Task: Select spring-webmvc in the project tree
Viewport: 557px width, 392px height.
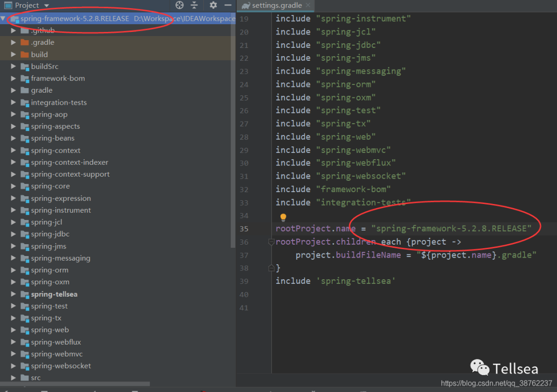Action: coord(57,354)
